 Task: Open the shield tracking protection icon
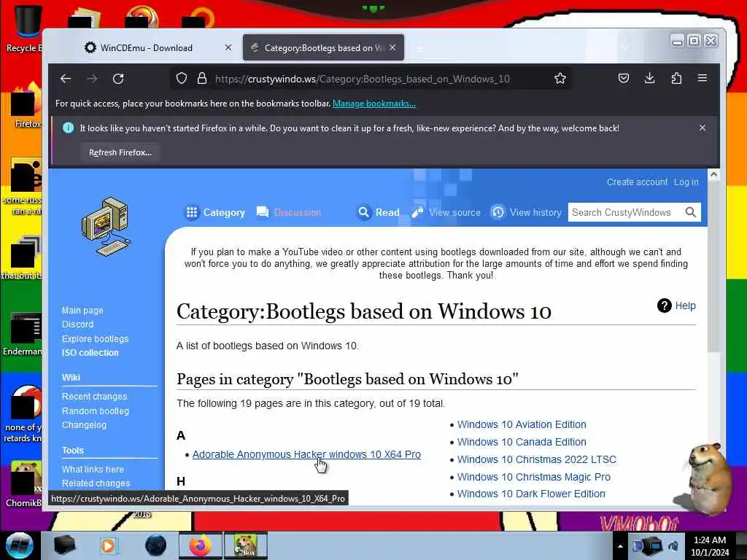(182, 79)
